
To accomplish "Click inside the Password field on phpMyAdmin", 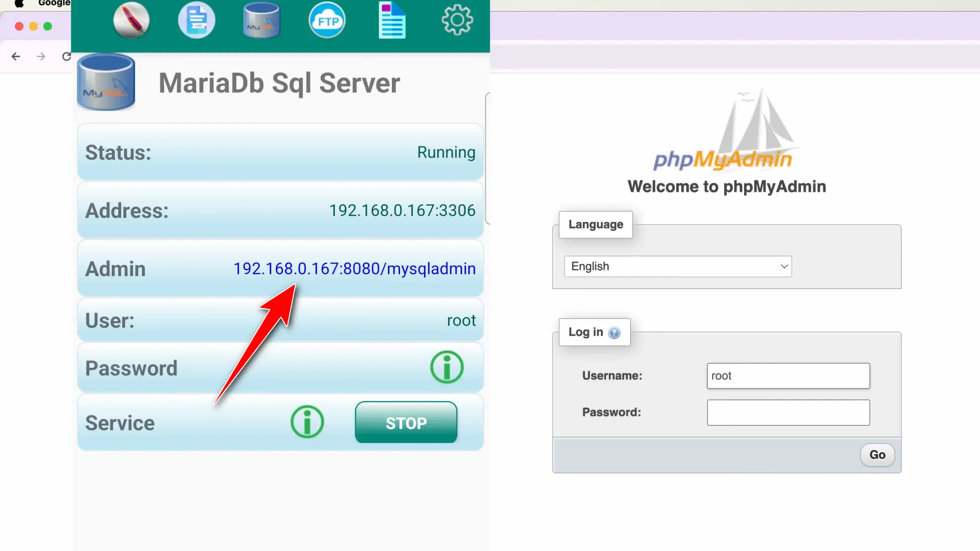I will (788, 412).
